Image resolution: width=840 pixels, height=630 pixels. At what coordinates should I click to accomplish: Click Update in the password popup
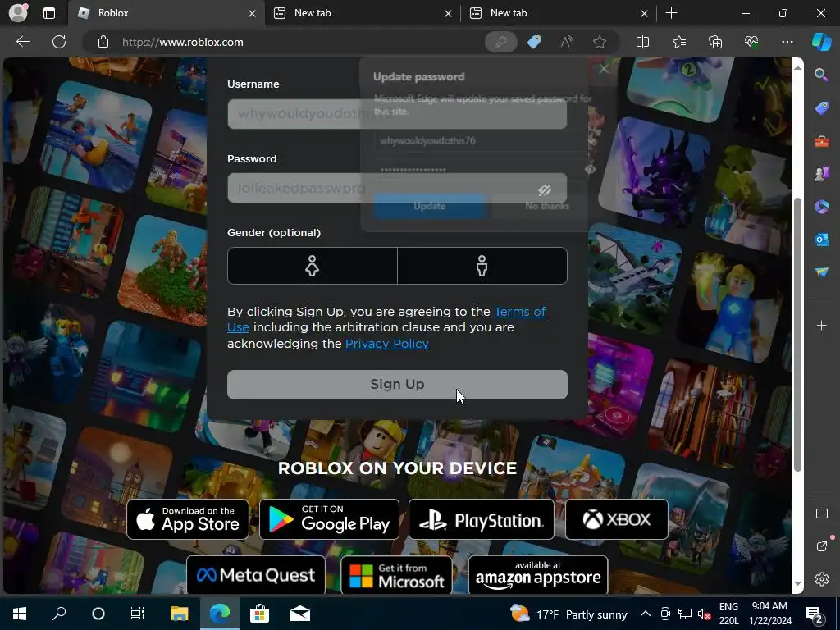(x=430, y=206)
